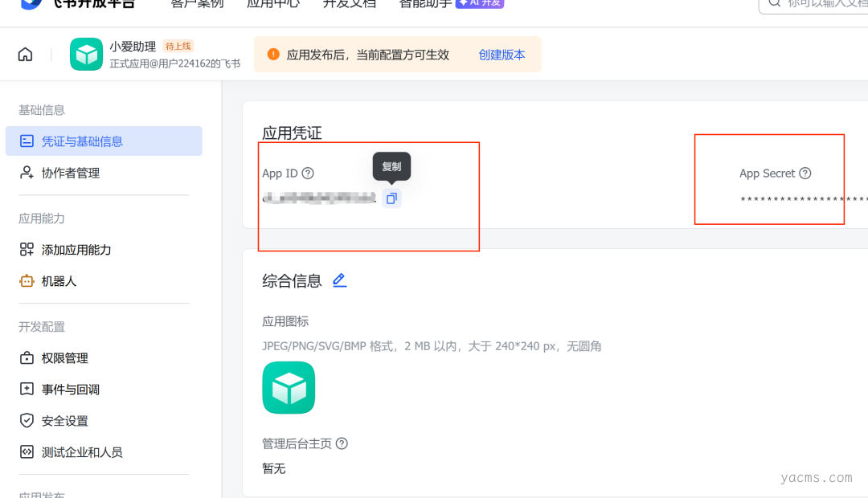Open 安全设置 in sidebar
Viewport: 868px width, 498px height.
[65, 421]
